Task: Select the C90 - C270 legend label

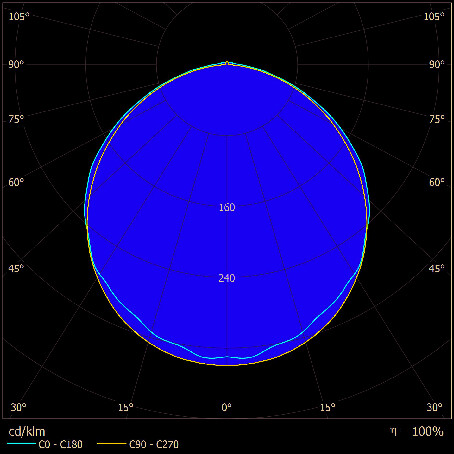Action: tap(154, 444)
